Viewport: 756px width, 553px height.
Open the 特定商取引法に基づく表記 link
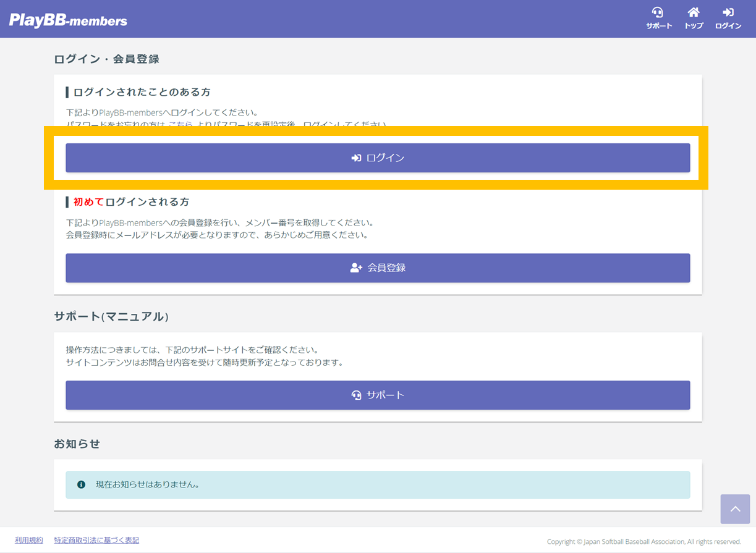tap(96, 540)
